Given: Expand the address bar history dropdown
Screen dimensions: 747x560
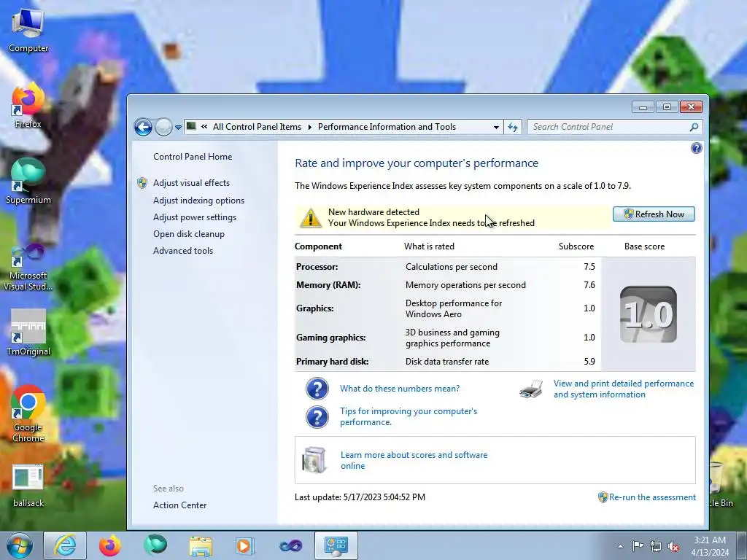Looking at the screenshot, I should tap(496, 127).
